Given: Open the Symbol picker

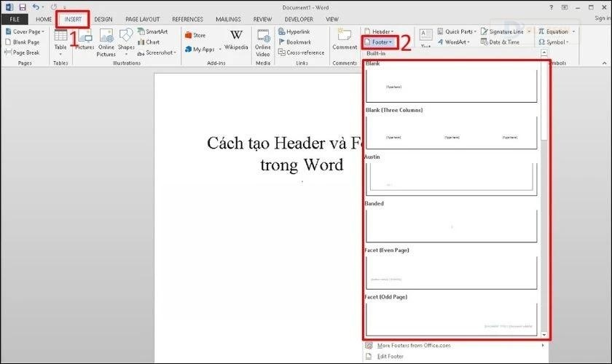Looking at the screenshot, I should tap(554, 42).
